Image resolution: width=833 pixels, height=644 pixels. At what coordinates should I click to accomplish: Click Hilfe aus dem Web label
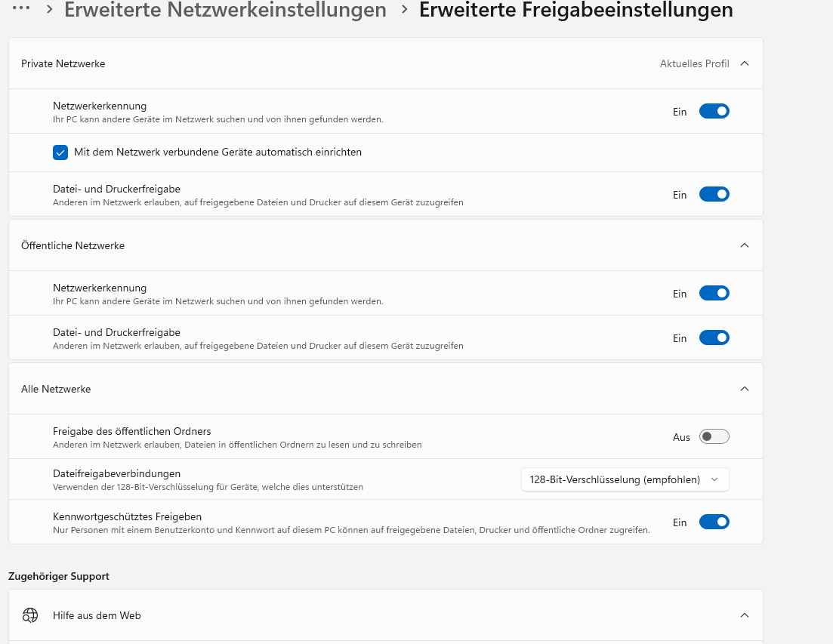click(x=97, y=615)
